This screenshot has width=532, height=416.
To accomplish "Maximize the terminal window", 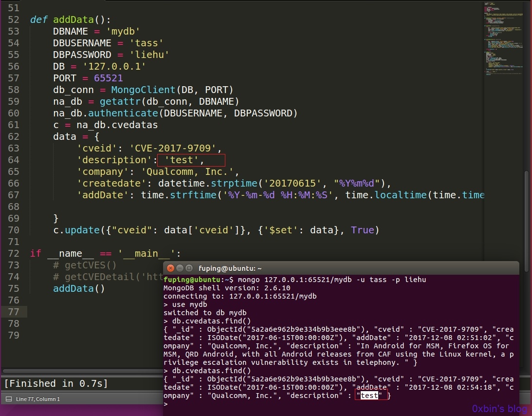I will pyautogui.click(x=189, y=268).
